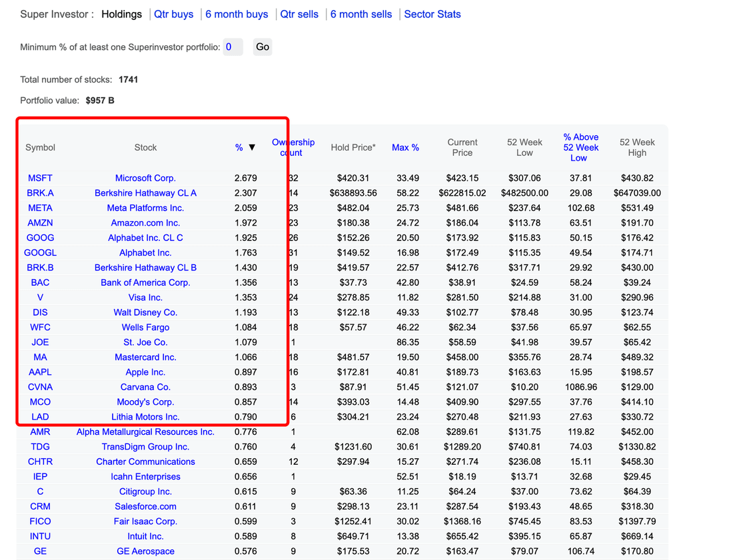Open the MSFT symbol link
The image size is (733, 560).
click(x=40, y=178)
